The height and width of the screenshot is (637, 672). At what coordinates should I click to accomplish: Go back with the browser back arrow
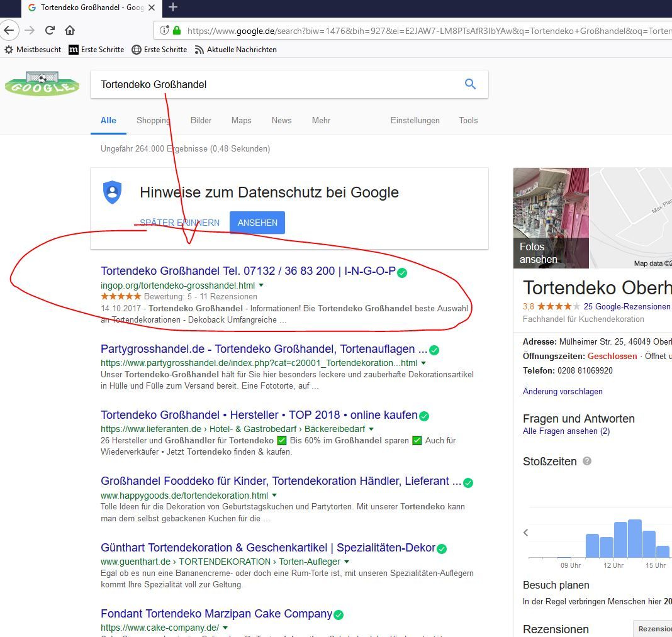tap(9, 30)
